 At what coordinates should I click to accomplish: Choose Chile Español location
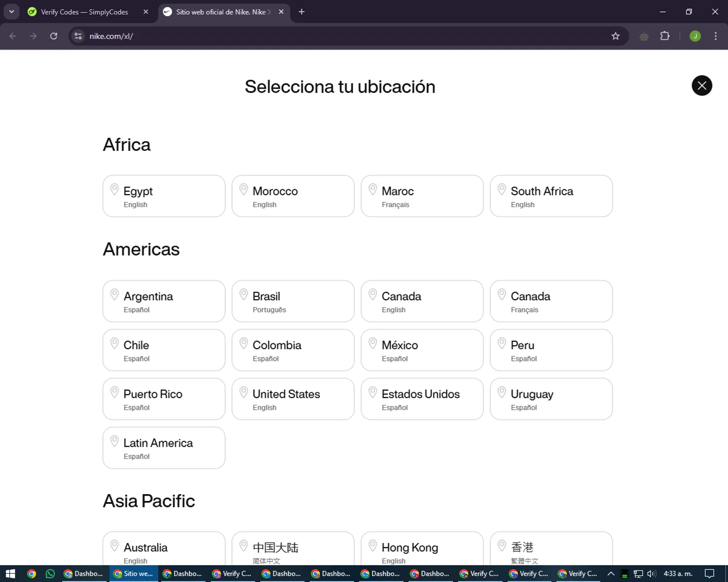tap(164, 350)
